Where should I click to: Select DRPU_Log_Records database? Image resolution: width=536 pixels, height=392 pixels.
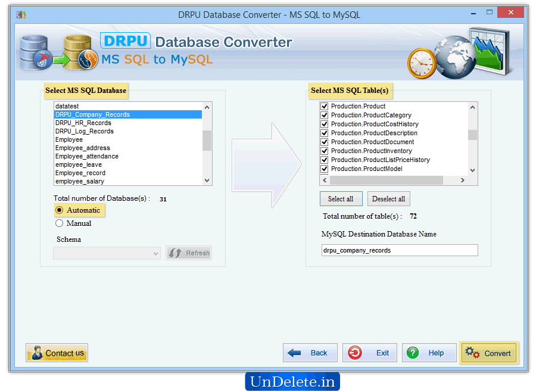pyautogui.click(x=128, y=131)
